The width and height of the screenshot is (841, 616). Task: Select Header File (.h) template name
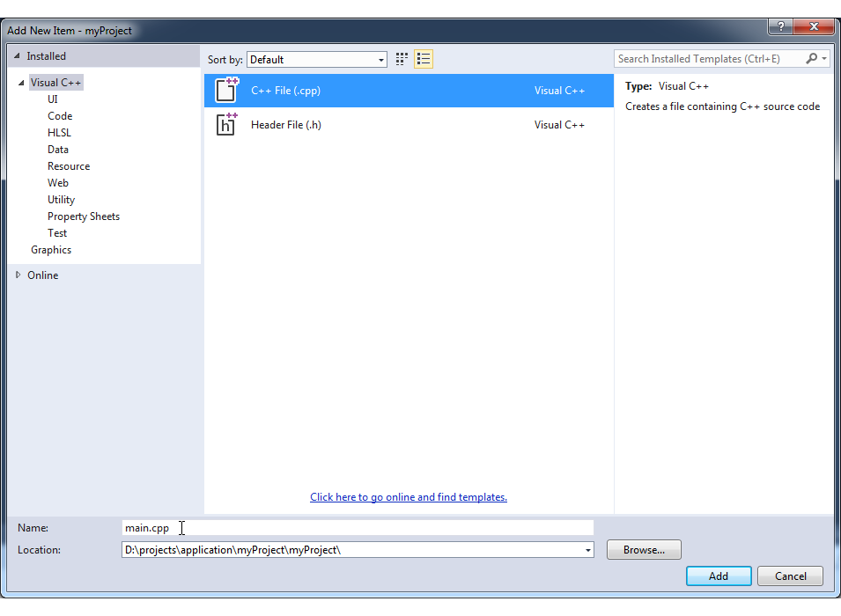tap(286, 124)
